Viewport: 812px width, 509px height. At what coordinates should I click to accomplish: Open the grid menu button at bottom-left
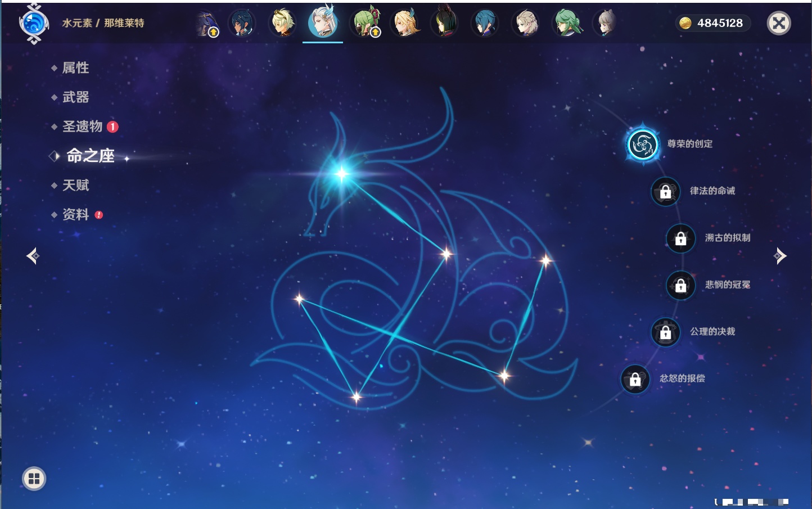tap(34, 479)
